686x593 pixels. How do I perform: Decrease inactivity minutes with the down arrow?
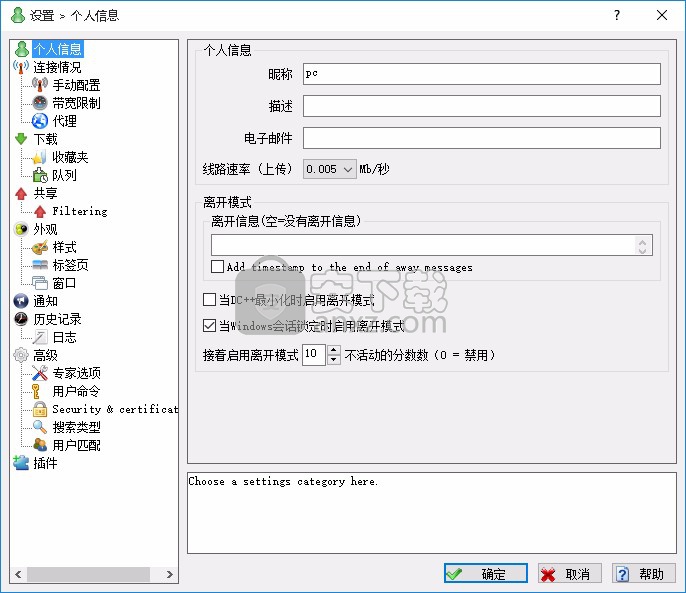(334, 360)
